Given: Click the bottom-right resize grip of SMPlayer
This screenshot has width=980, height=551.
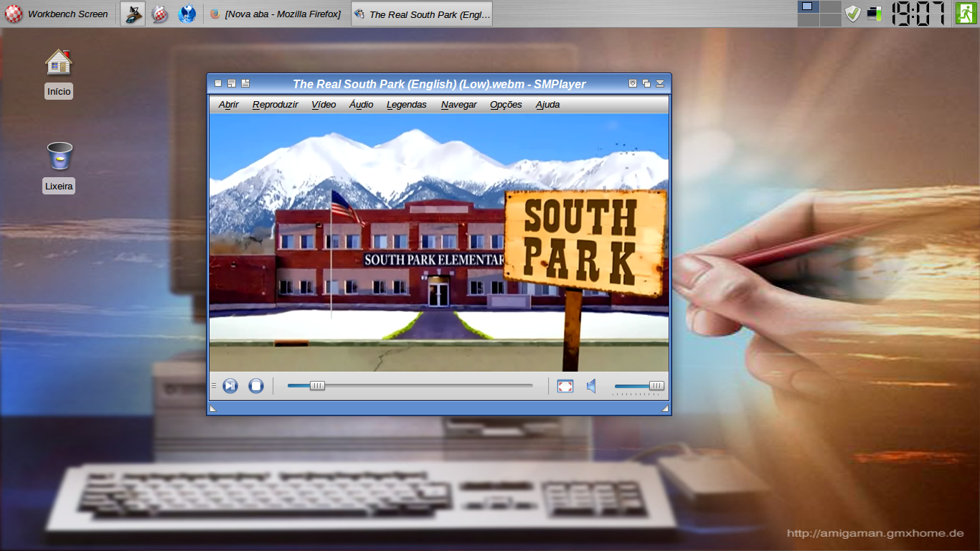Looking at the screenshot, I should (665, 408).
